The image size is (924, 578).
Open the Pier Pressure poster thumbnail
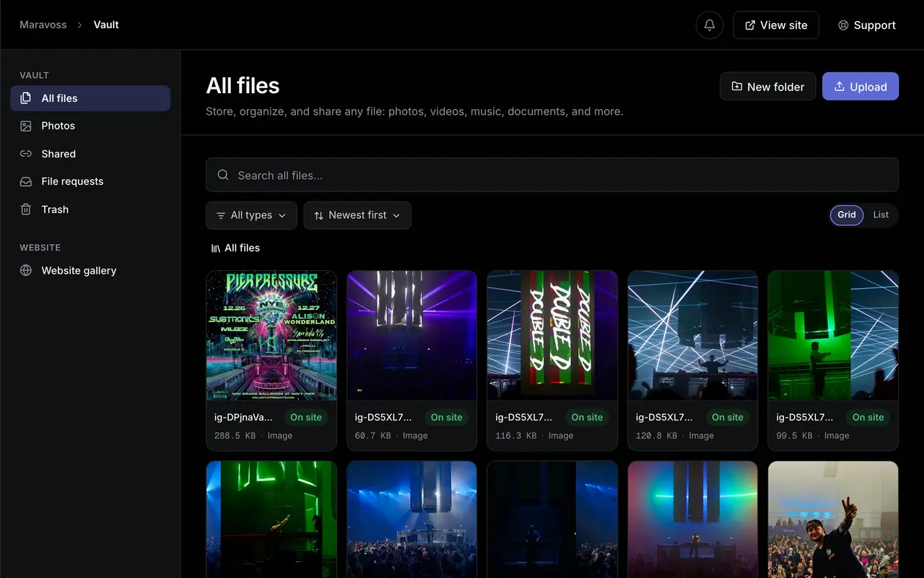click(x=271, y=335)
